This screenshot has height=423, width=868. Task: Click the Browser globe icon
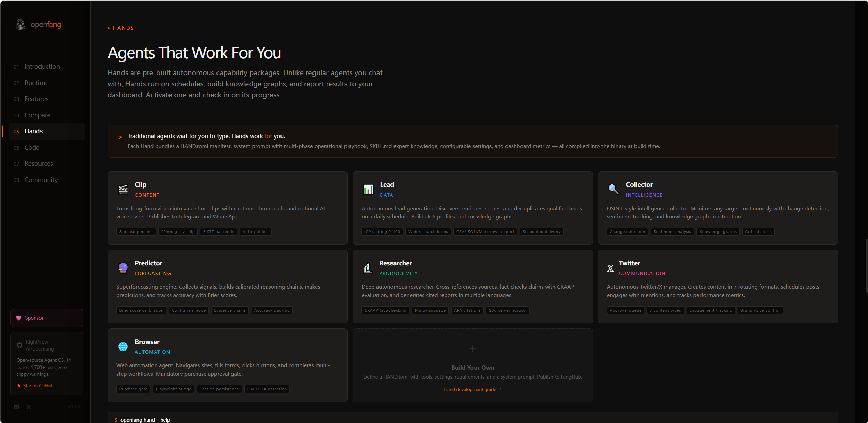pos(123,346)
